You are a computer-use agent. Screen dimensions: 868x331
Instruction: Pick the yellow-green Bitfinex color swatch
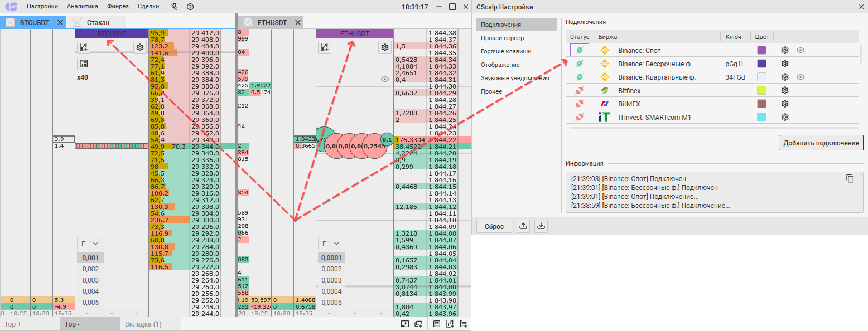[761, 90]
